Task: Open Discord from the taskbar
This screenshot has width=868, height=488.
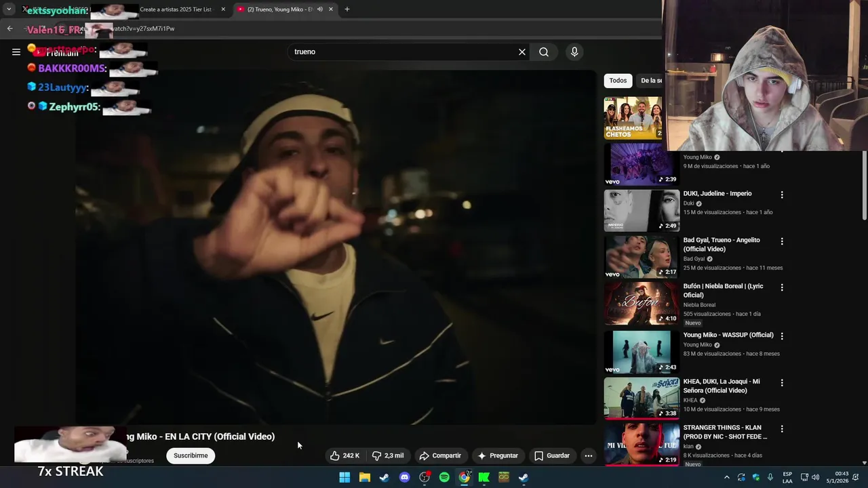Action: (405, 477)
